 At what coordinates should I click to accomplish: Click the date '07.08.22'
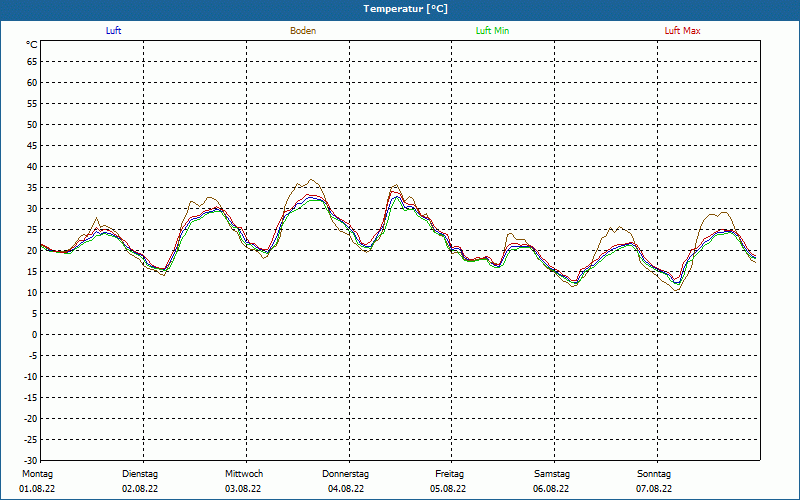click(654, 489)
